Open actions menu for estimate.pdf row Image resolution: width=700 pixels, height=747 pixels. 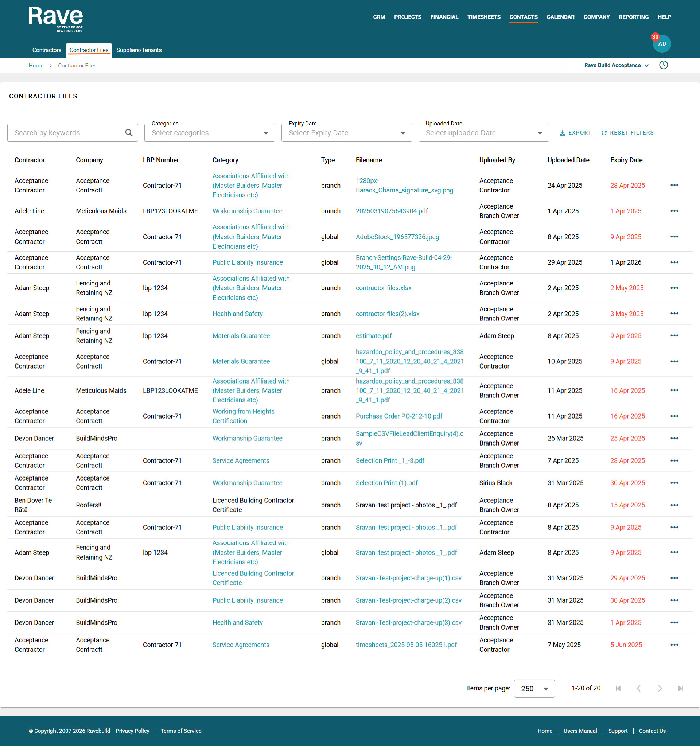pyautogui.click(x=674, y=335)
